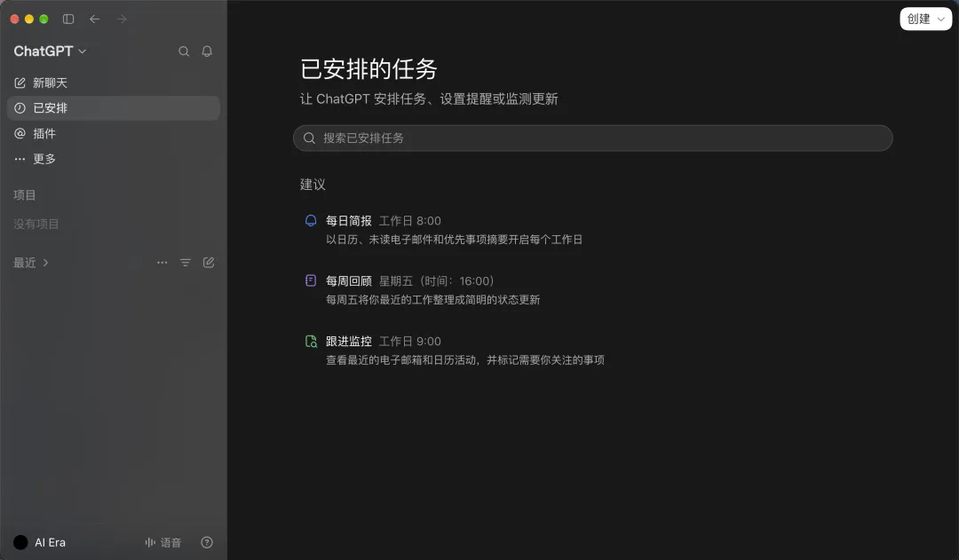Minimize the window with yellow button
This screenshot has height=560, width=959.
28,19
